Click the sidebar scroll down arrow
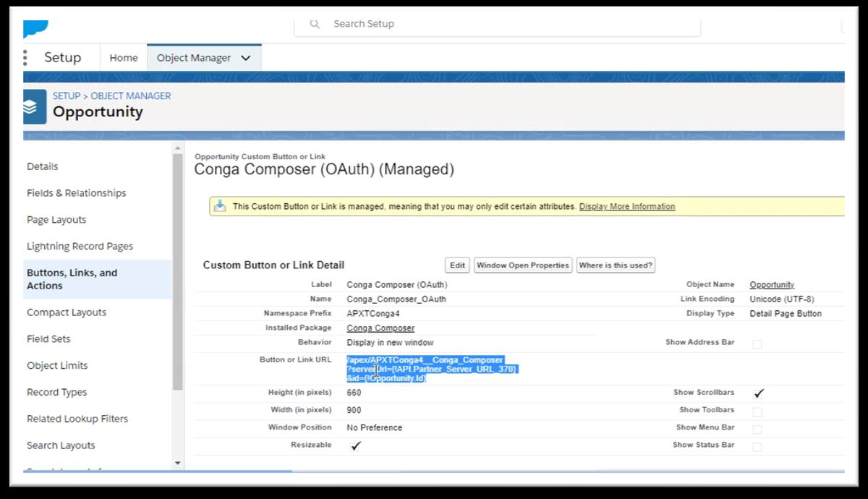Image resolution: width=868 pixels, height=499 pixels. point(178,463)
